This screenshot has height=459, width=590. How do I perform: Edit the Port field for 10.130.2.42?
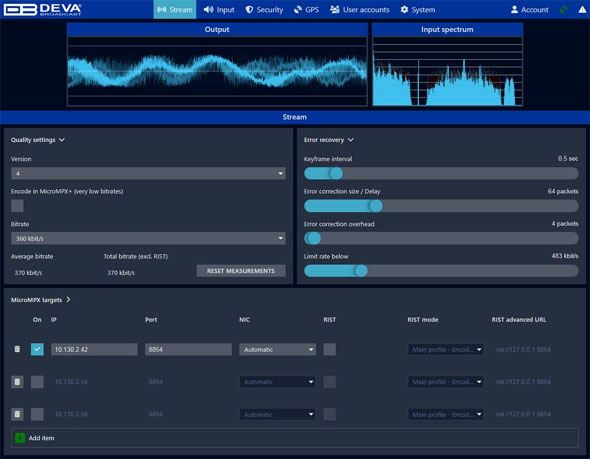click(x=188, y=350)
